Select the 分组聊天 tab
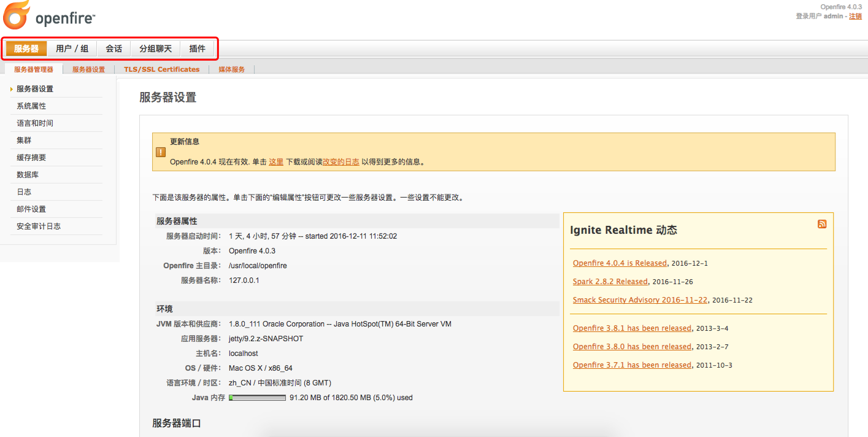This screenshot has height=437, width=868. point(155,48)
